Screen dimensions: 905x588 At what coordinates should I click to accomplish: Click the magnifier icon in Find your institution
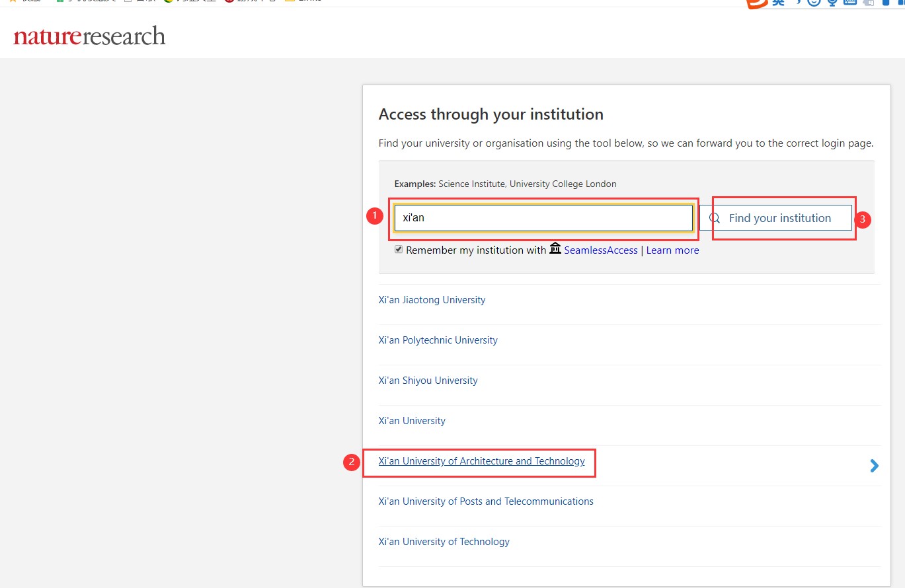coord(715,218)
